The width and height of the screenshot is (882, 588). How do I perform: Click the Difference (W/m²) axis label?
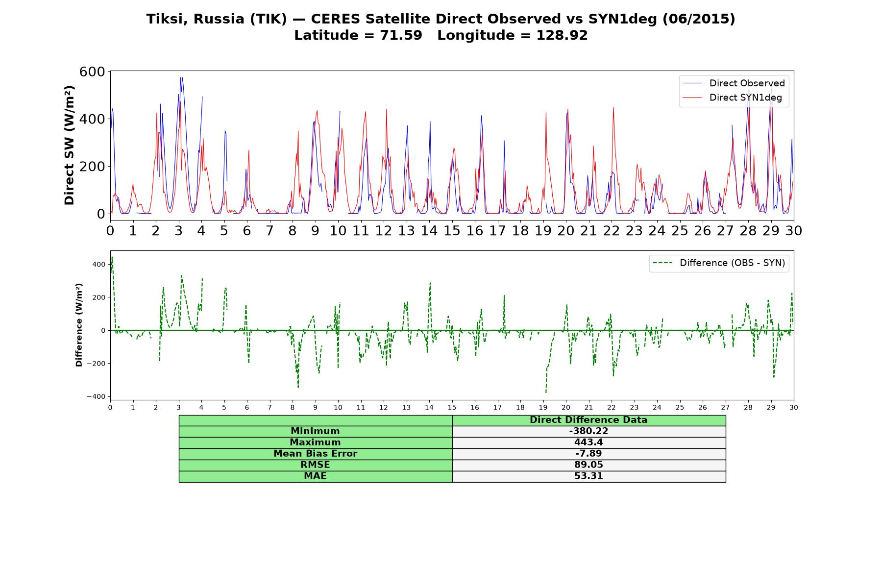tap(79, 325)
